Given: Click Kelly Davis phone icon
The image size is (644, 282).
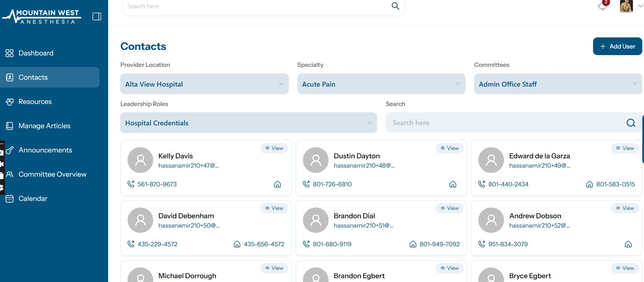Looking at the screenshot, I should [131, 184].
